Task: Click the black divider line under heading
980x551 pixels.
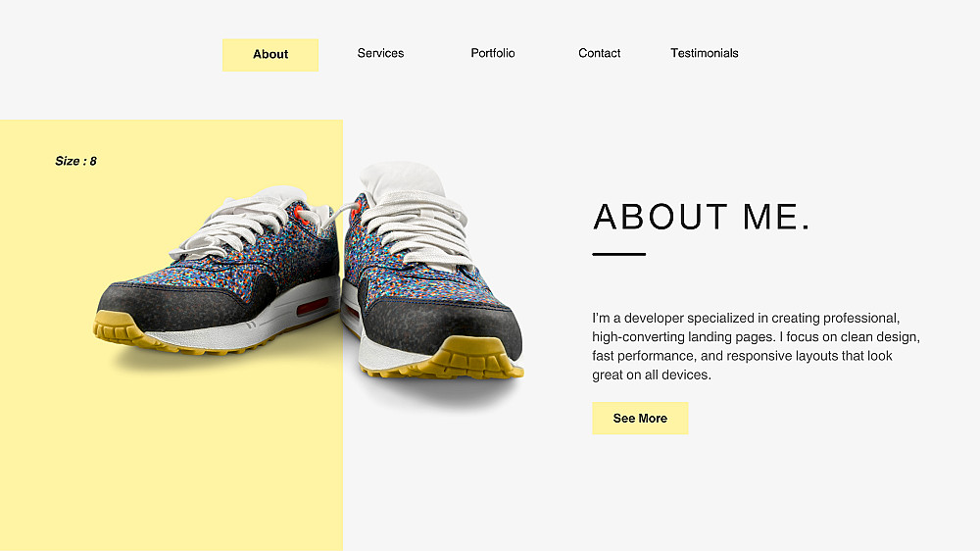Action: 618,254
